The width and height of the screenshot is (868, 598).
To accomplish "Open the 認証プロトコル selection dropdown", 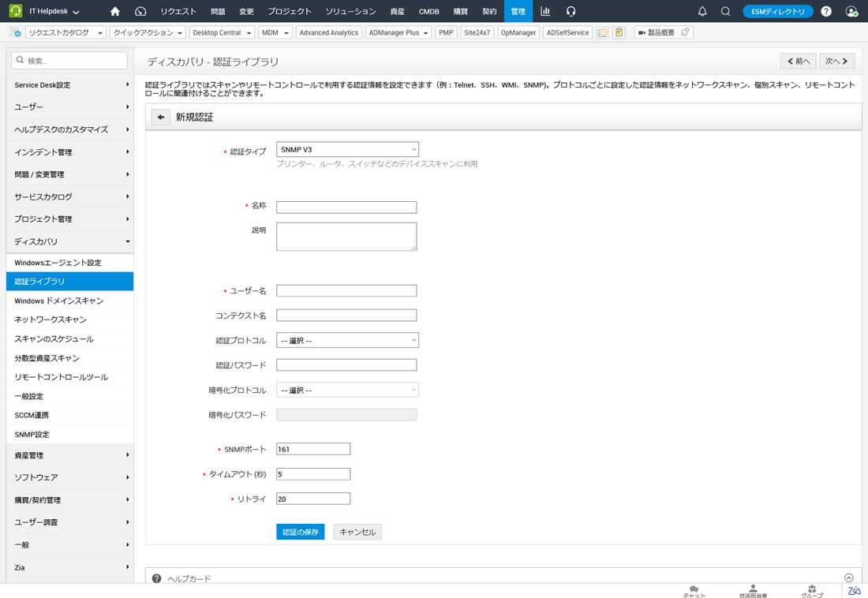I will coord(347,341).
